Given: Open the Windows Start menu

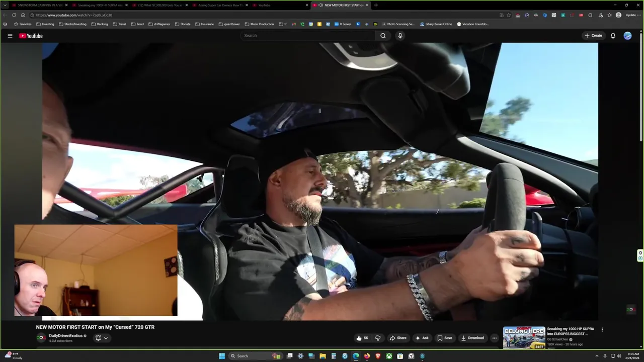Looking at the screenshot, I should coord(222,356).
